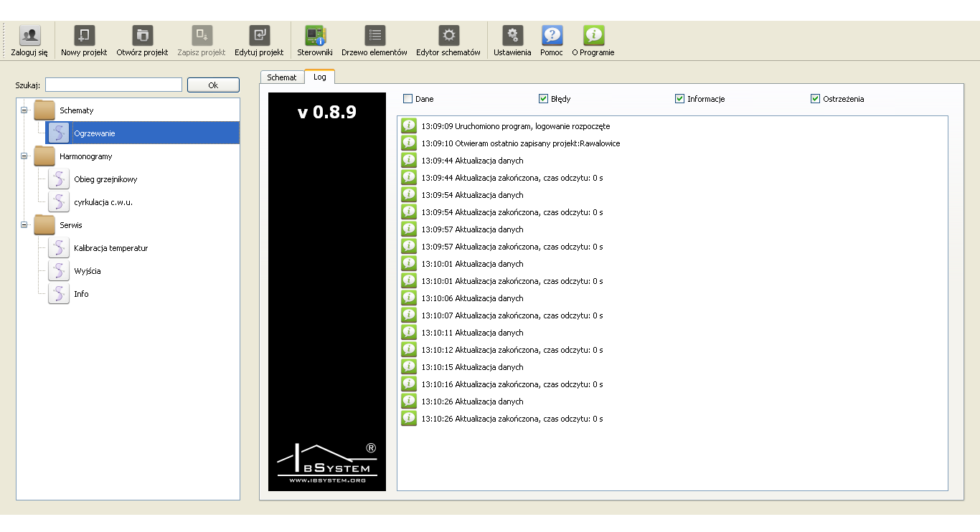
Task: Focus the Szukaj search field
Action: (x=113, y=85)
